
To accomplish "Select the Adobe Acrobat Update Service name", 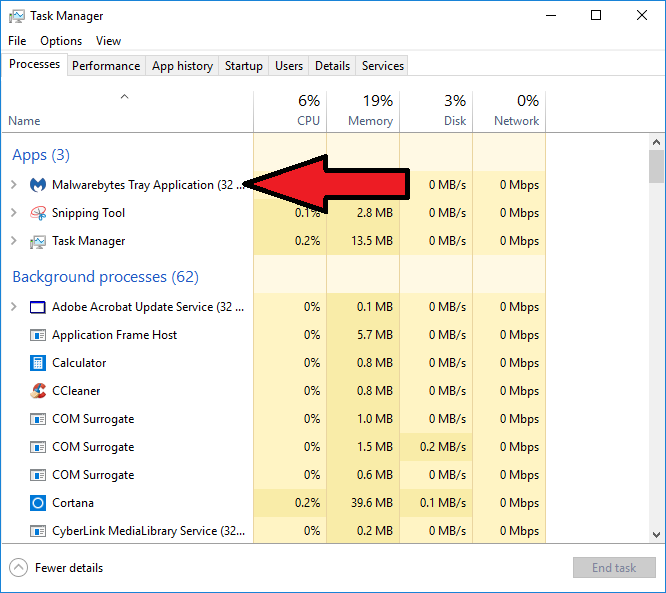I will (148, 307).
